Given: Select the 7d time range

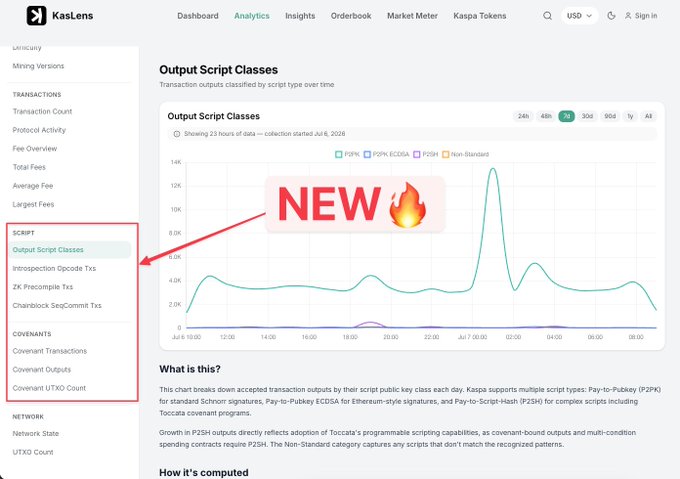Looking at the screenshot, I should point(566,116).
